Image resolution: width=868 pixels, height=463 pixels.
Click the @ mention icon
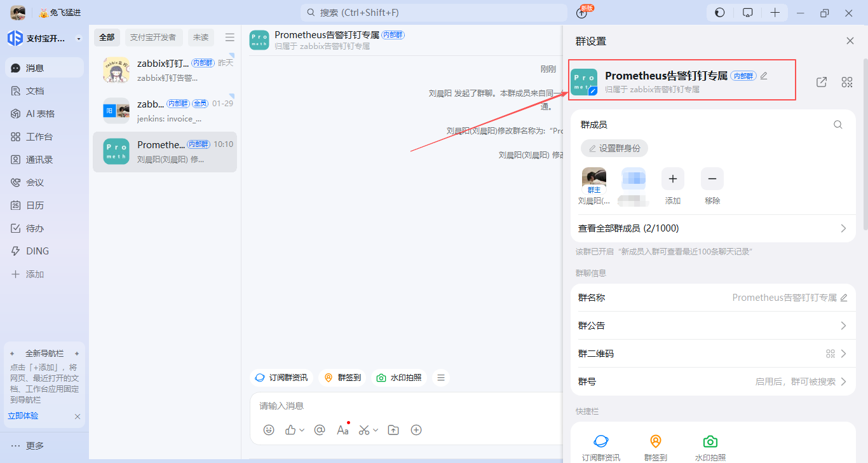[x=320, y=430]
